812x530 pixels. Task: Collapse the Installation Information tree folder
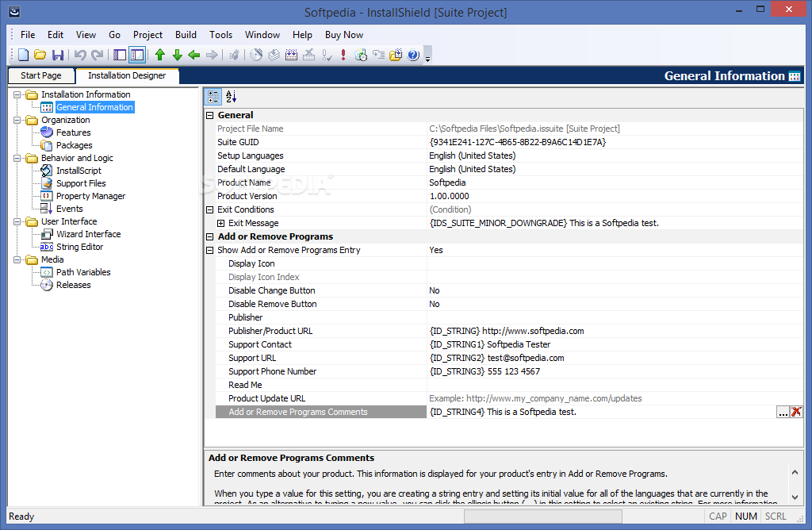coord(17,94)
